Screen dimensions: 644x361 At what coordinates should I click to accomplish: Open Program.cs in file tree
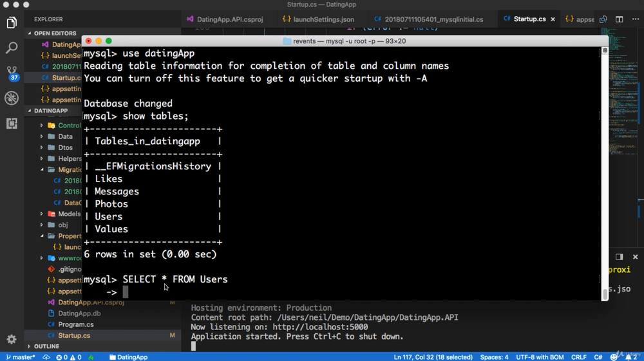pos(75,324)
